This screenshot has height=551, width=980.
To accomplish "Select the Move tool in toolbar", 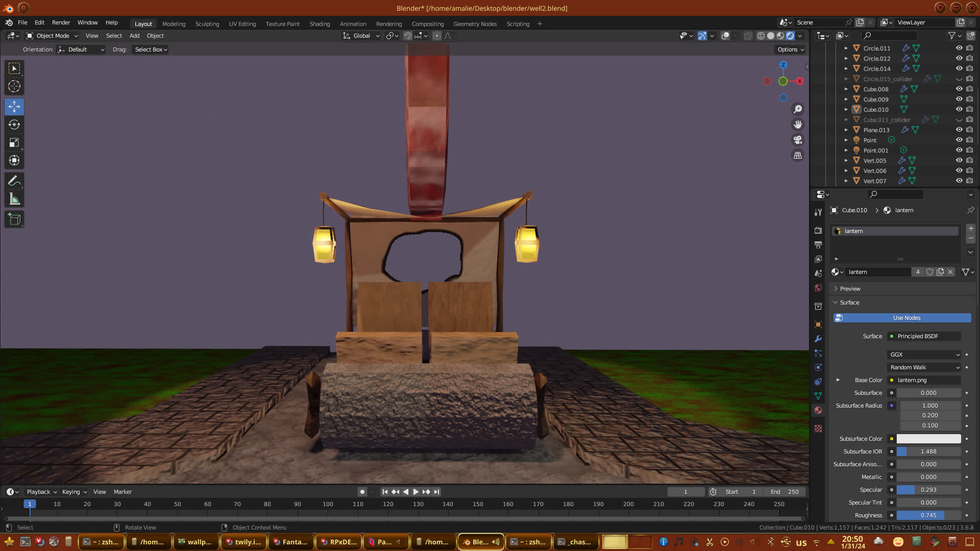I will tap(14, 107).
